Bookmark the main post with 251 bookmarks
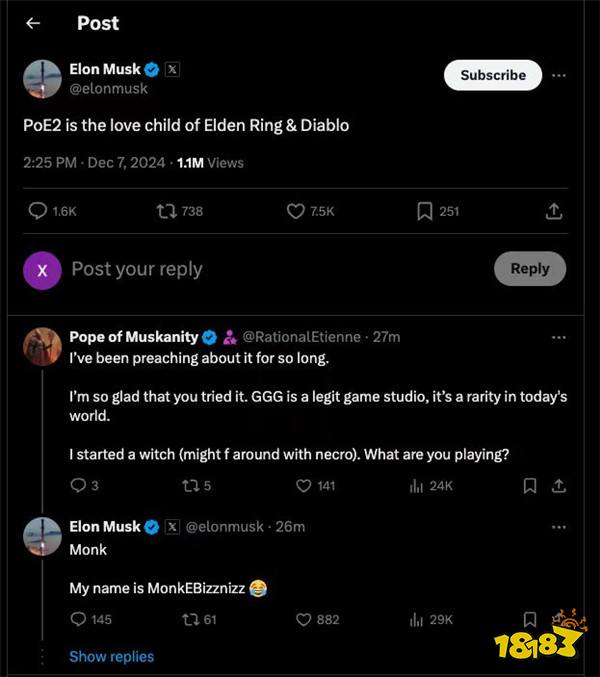The image size is (600, 677). [x=438, y=211]
